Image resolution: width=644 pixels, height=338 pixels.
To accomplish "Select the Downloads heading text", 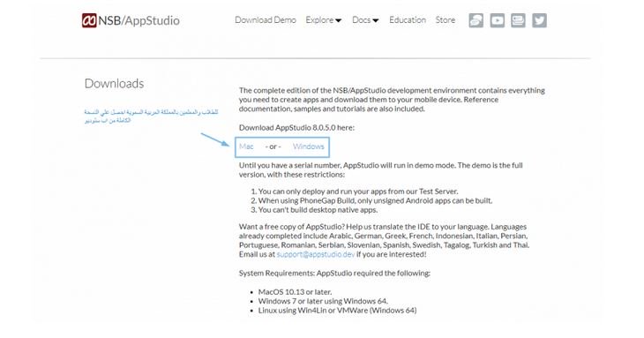I will point(114,83).
